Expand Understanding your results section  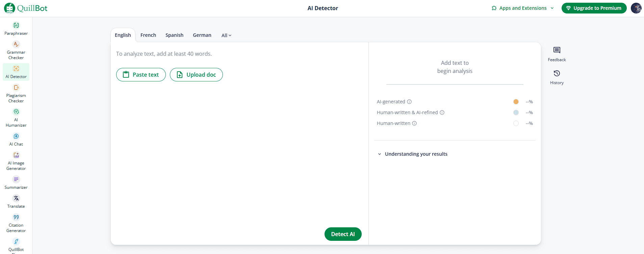click(413, 154)
